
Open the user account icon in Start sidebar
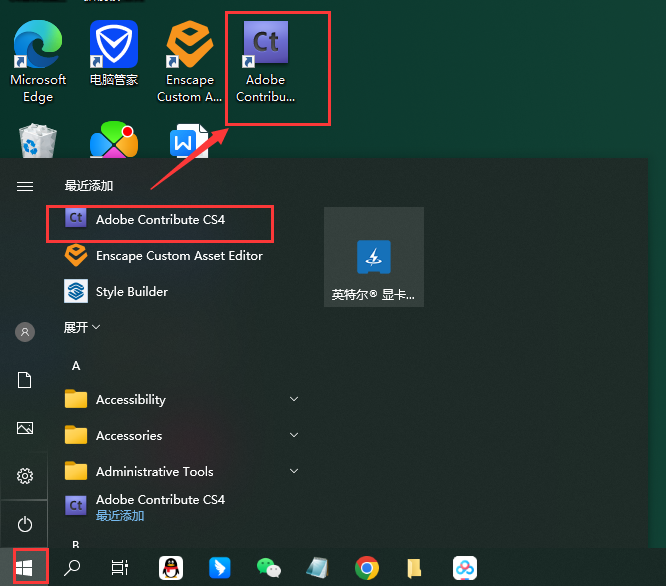click(x=25, y=332)
